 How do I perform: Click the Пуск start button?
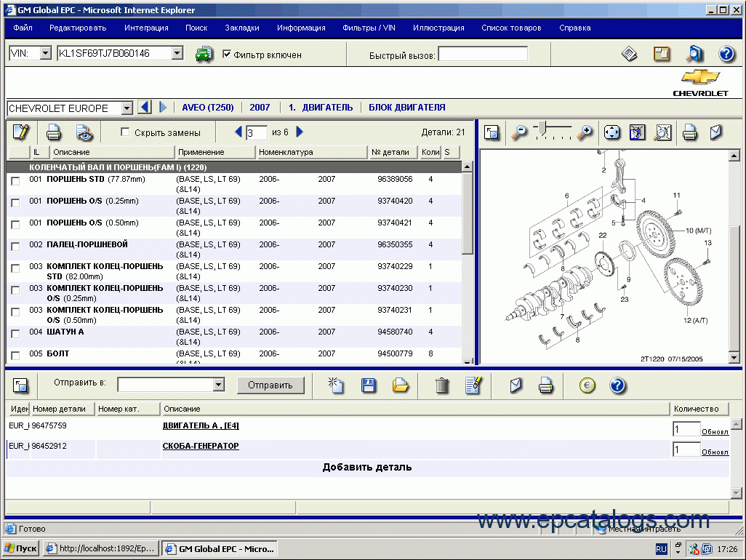coord(20,548)
